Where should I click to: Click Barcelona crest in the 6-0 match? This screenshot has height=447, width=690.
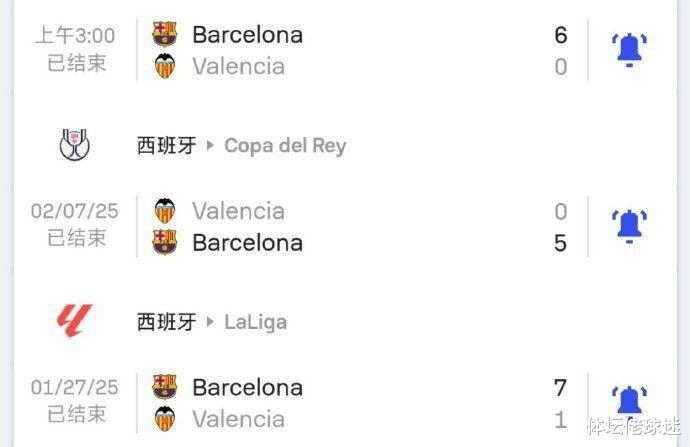165,34
